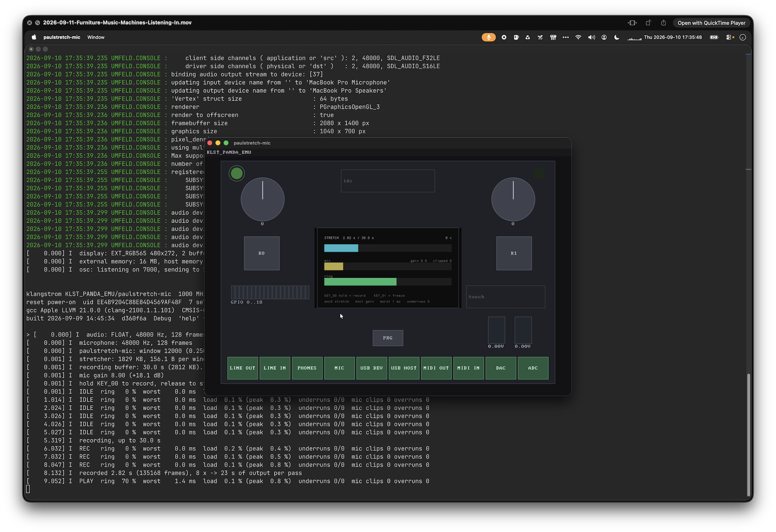Click the Quick Look trim video icon
Screen dimensions: 776x532
[x=633, y=23]
